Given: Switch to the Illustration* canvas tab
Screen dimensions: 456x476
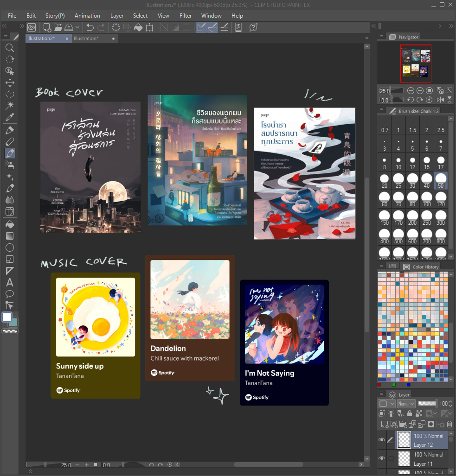Looking at the screenshot, I should (x=86, y=38).
